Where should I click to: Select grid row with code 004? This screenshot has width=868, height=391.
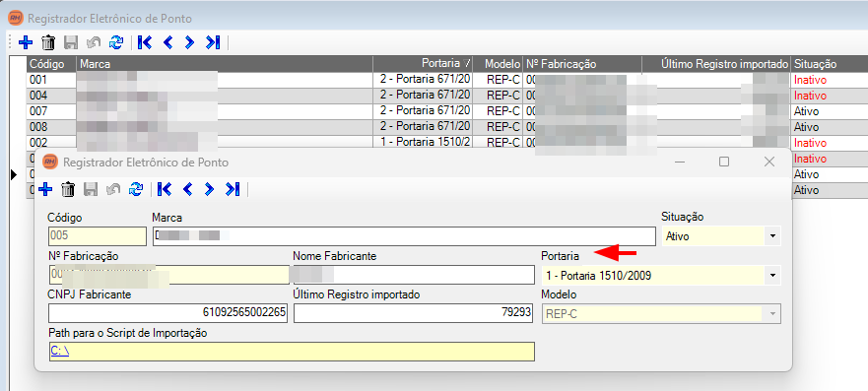tap(447, 96)
